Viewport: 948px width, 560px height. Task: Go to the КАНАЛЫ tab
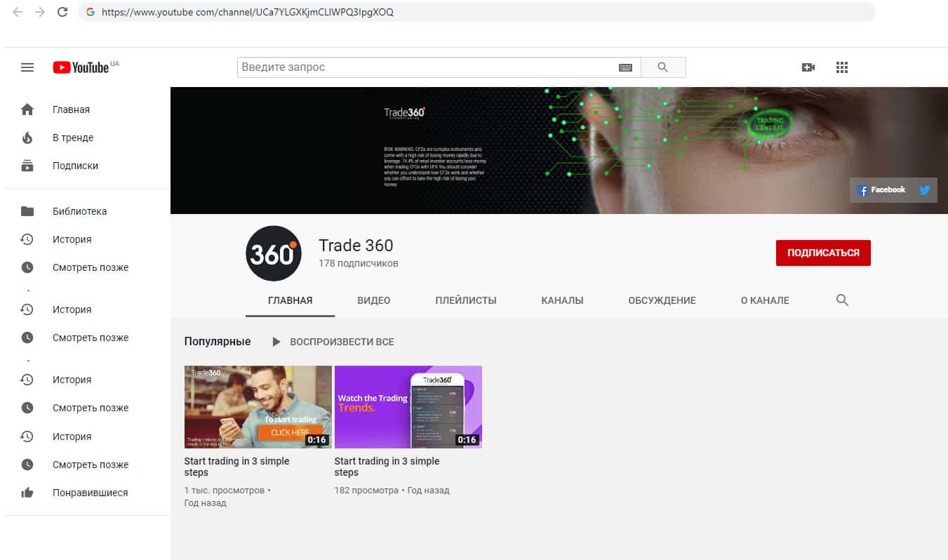pos(562,300)
